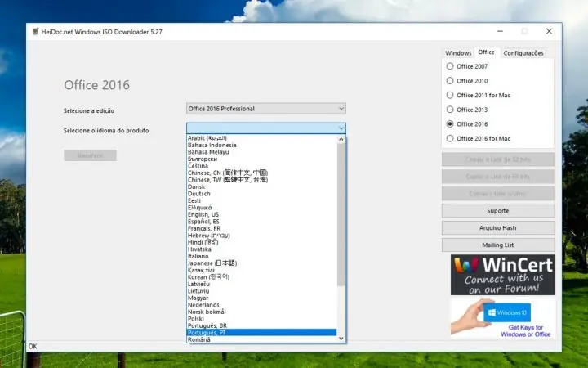
Task: Select Eesti language
Action: [262, 200]
